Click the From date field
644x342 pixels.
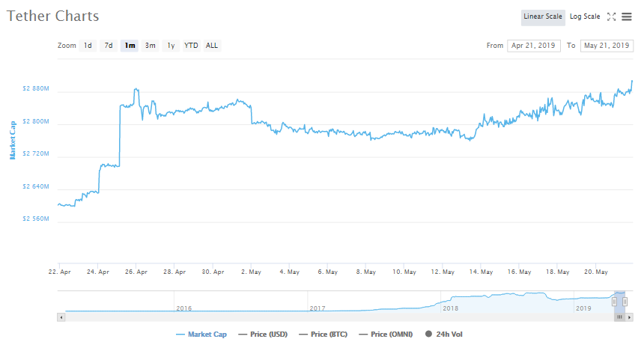[533, 46]
